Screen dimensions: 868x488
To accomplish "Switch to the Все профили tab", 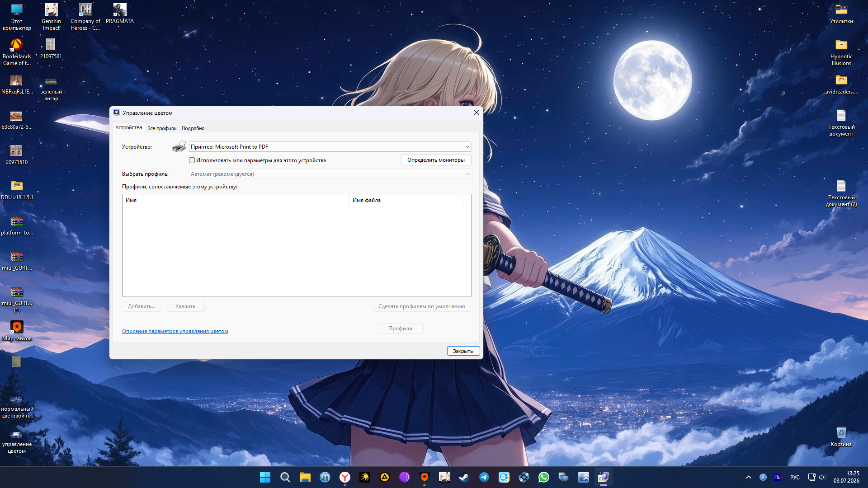I will coord(162,128).
